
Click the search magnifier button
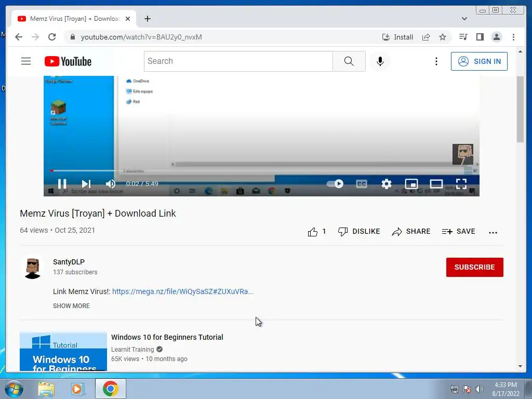click(349, 61)
